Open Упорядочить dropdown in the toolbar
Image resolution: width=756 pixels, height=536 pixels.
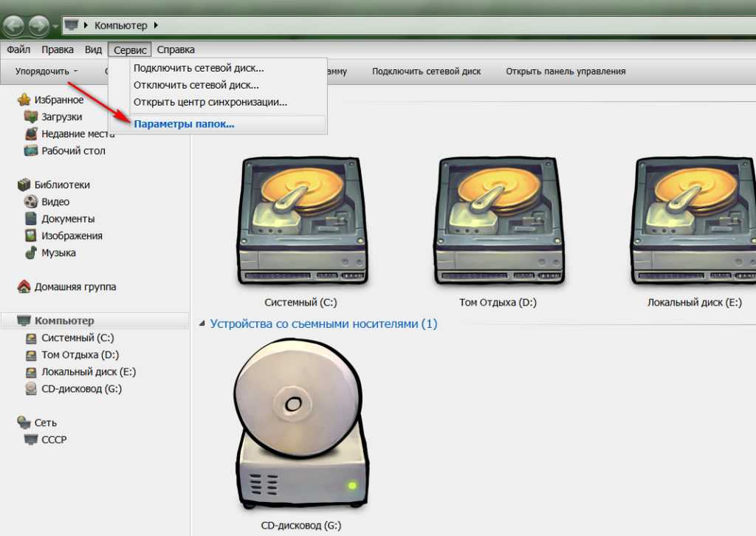pos(46,72)
